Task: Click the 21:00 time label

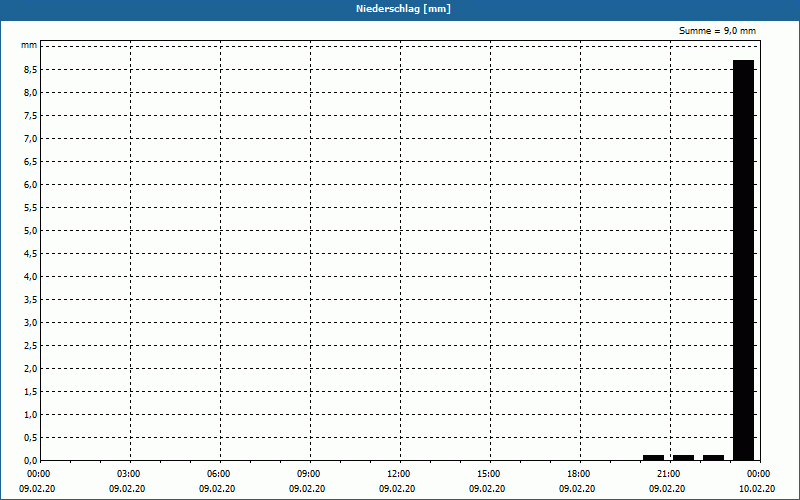Action: 668,474
